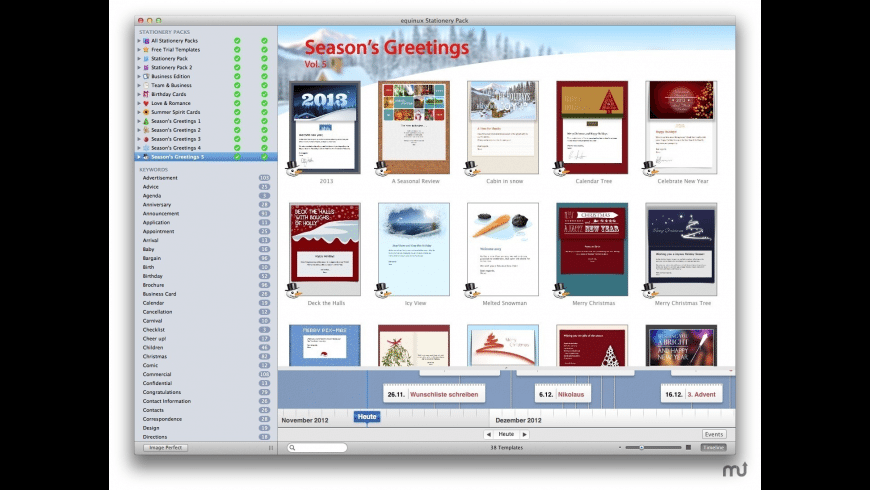Toggle first green check for Love & Romance
This screenshot has height=490, width=870.
(x=237, y=103)
